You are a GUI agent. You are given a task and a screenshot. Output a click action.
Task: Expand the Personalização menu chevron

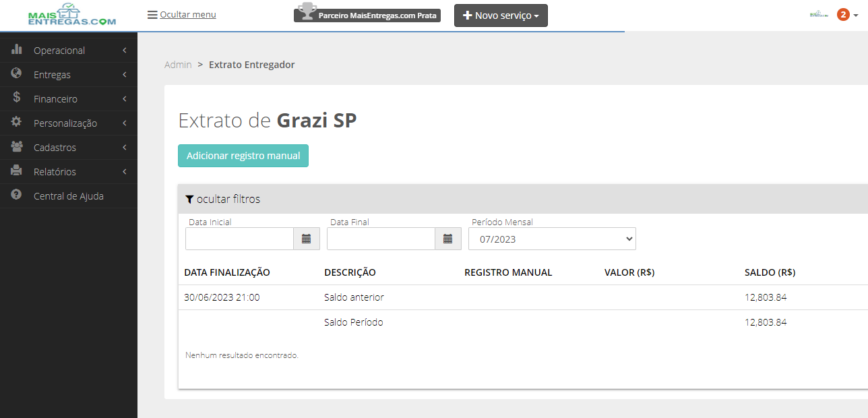[x=125, y=123]
